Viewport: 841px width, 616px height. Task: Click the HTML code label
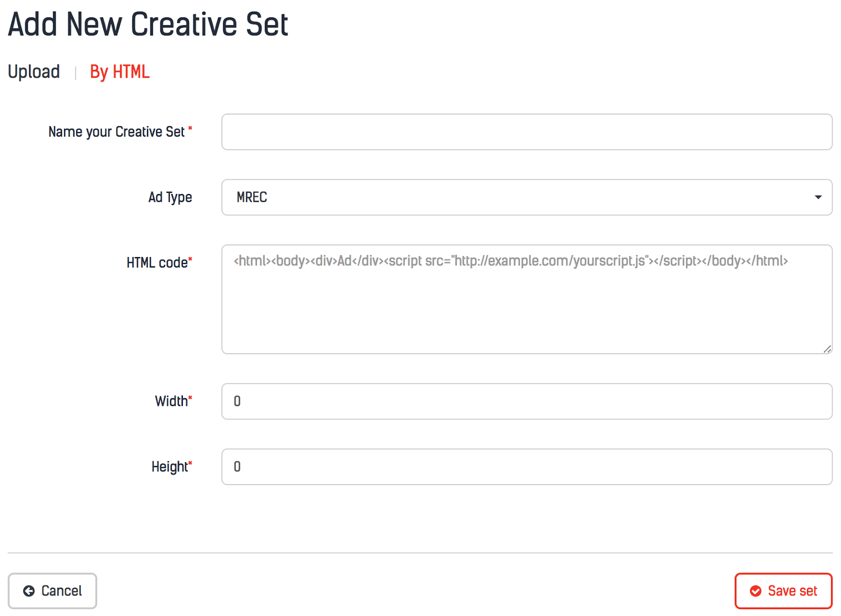(x=157, y=263)
